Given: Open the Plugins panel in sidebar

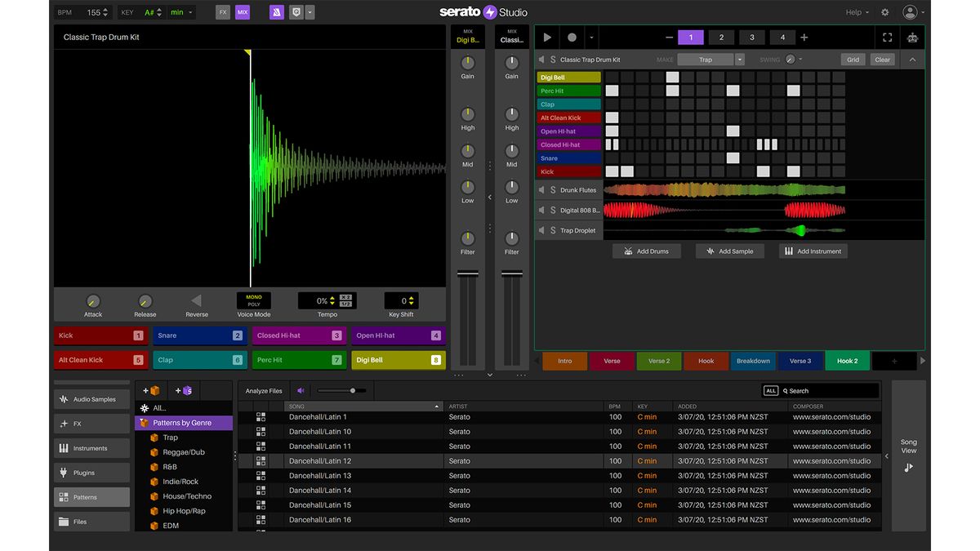Looking at the screenshot, I should click(x=91, y=472).
